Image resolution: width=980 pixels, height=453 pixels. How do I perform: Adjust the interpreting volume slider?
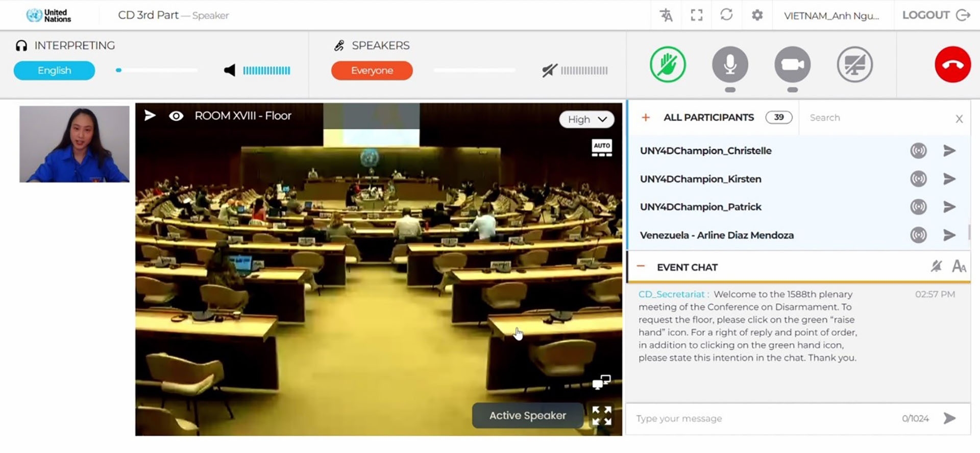click(156, 70)
